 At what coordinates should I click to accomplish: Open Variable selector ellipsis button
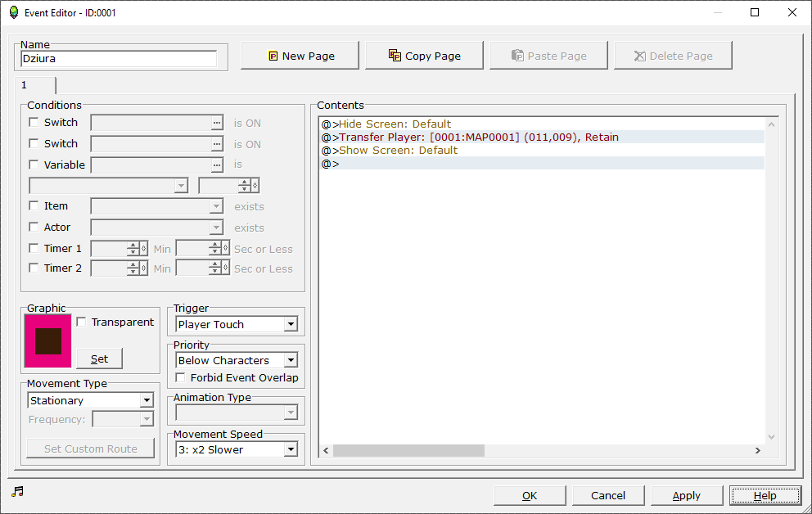point(217,165)
